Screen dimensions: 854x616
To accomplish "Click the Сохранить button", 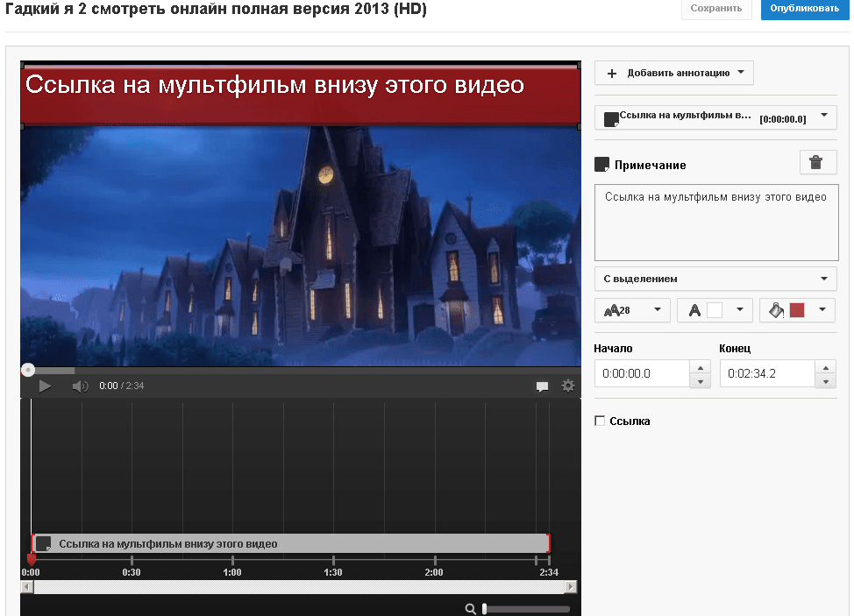I will pyautogui.click(x=716, y=9).
